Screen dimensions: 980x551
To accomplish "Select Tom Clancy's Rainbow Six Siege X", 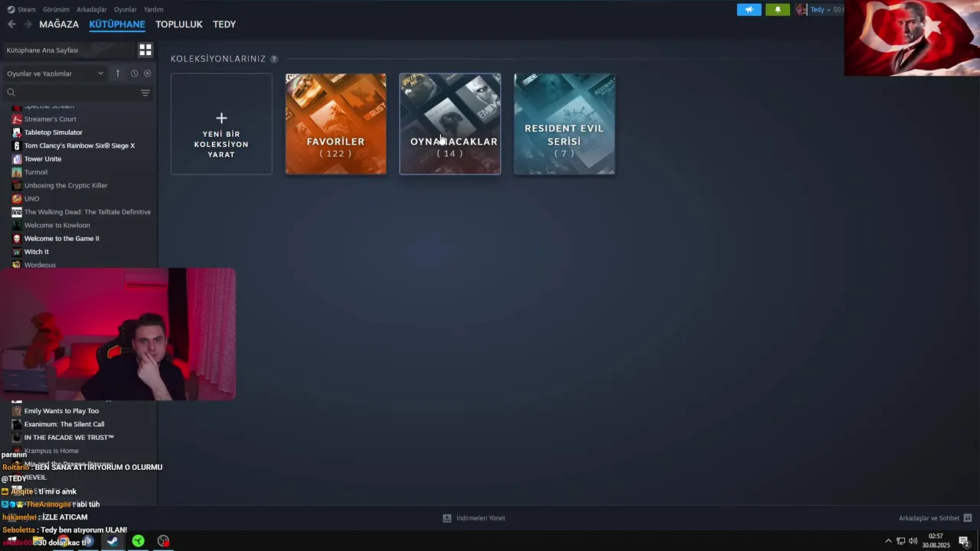I will click(78, 145).
